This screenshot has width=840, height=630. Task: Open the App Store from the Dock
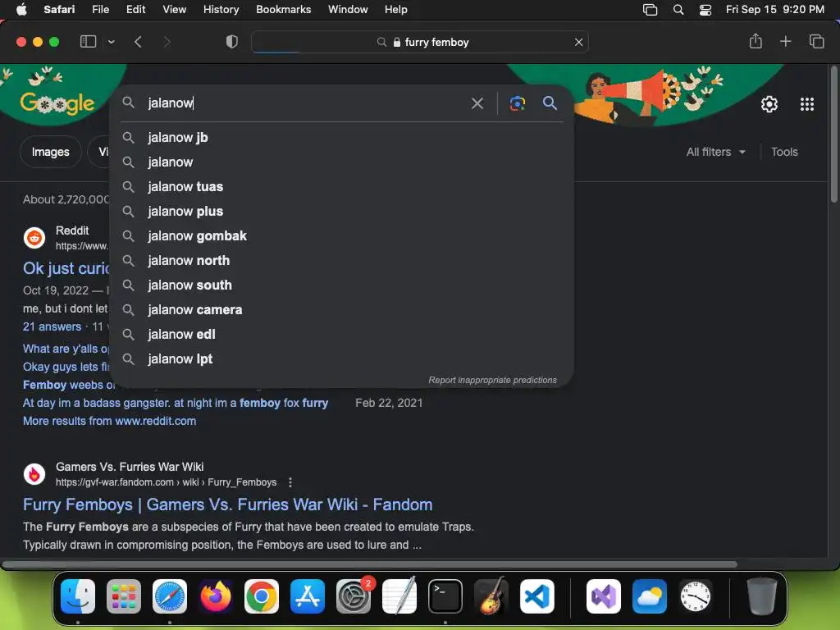click(x=308, y=596)
